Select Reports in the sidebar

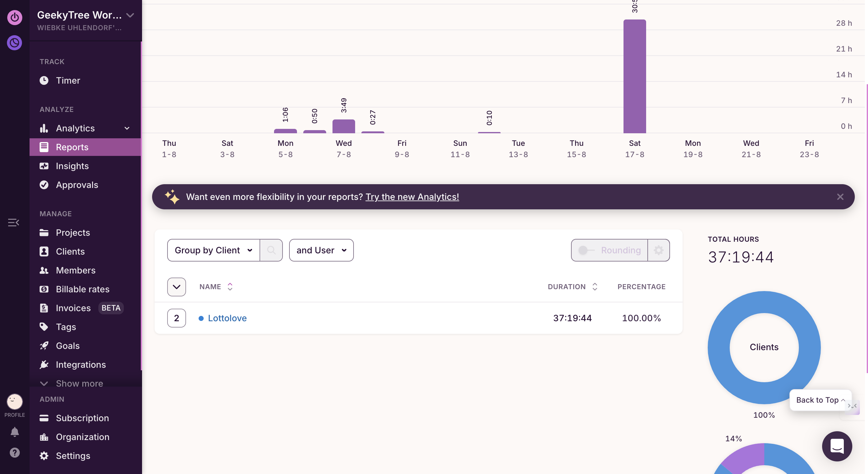pyautogui.click(x=85, y=147)
